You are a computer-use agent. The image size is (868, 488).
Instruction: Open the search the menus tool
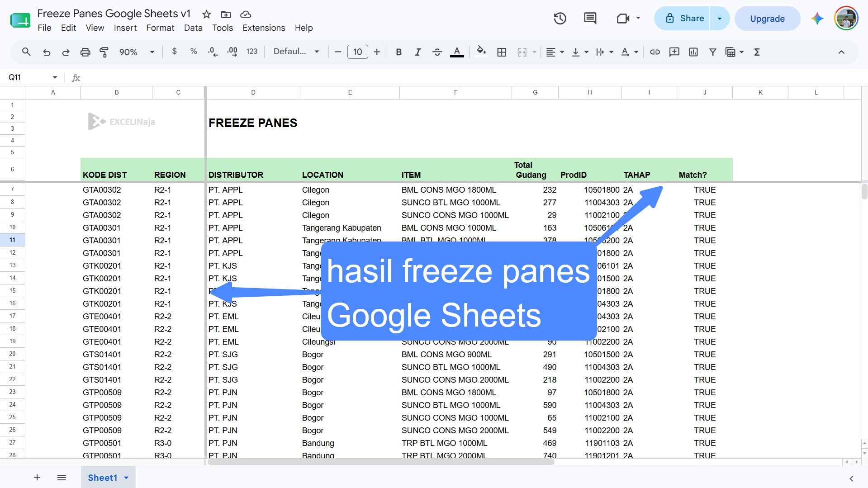(26, 52)
